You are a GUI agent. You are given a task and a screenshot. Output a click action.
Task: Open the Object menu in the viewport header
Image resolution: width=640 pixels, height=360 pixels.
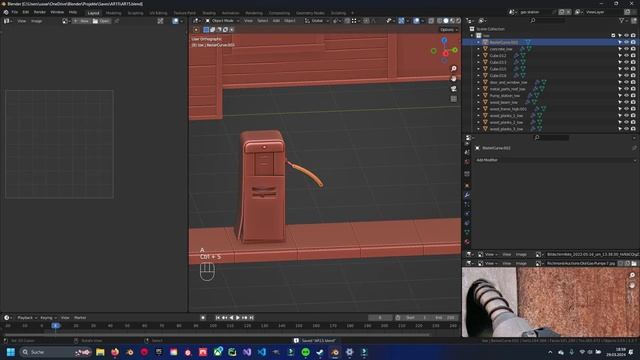click(x=289, y=20)
